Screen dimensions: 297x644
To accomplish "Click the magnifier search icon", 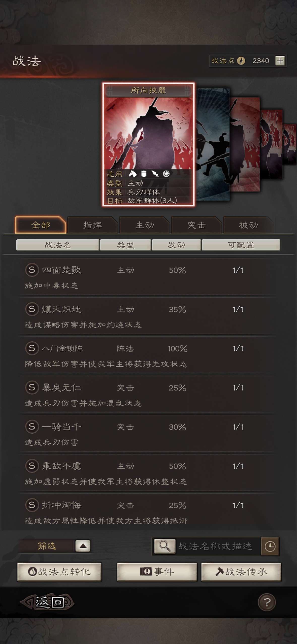I will [165, 546].
